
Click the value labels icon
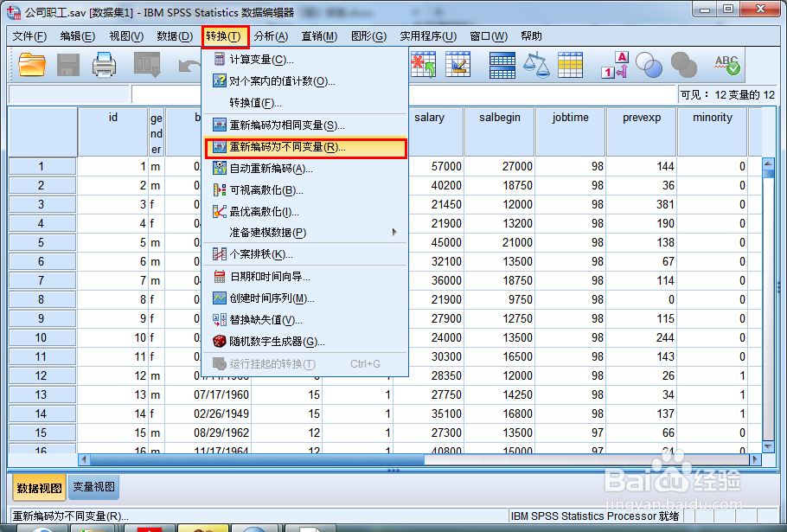[x=614, y=65]
